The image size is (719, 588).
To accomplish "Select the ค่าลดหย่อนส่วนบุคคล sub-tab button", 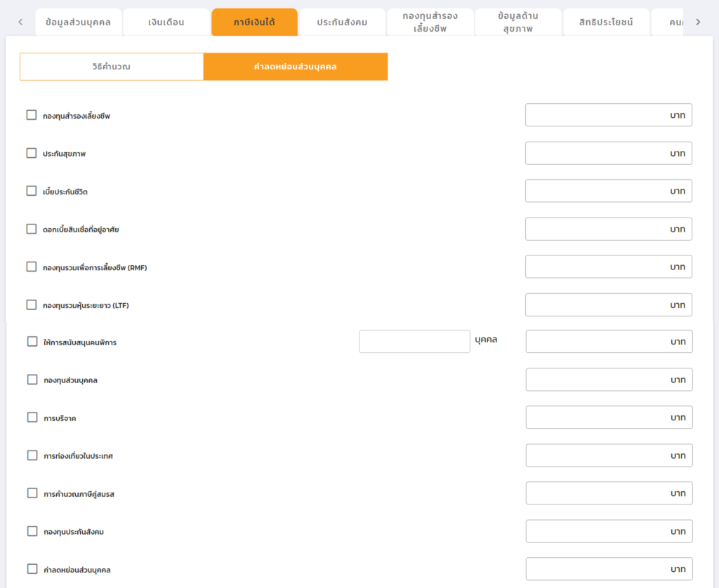I will point(296,67).
